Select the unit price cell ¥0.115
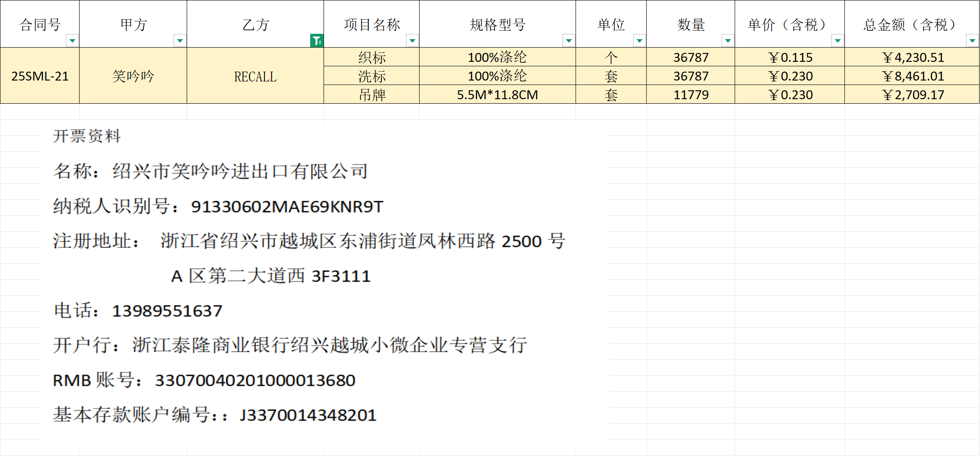The image size is (980, 456). [790, 57]
